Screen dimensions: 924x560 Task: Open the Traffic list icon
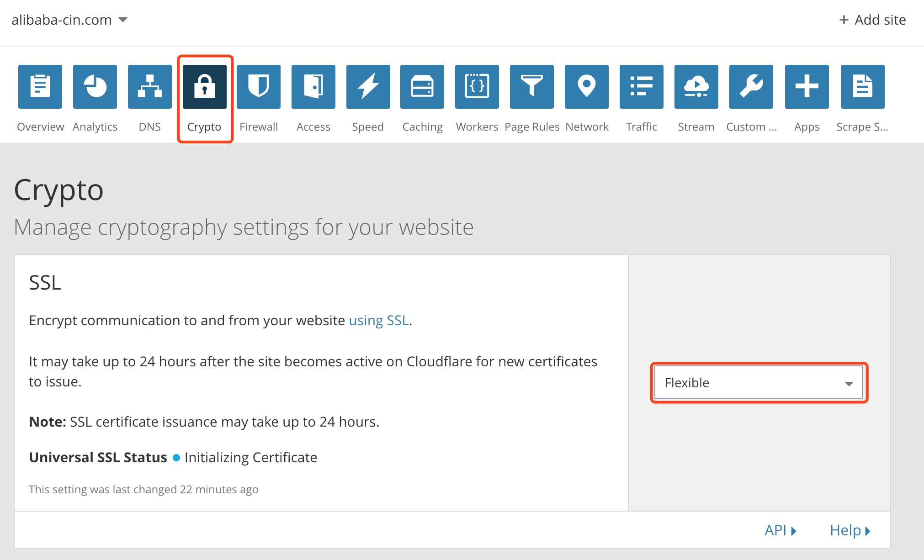coord(641,86)
